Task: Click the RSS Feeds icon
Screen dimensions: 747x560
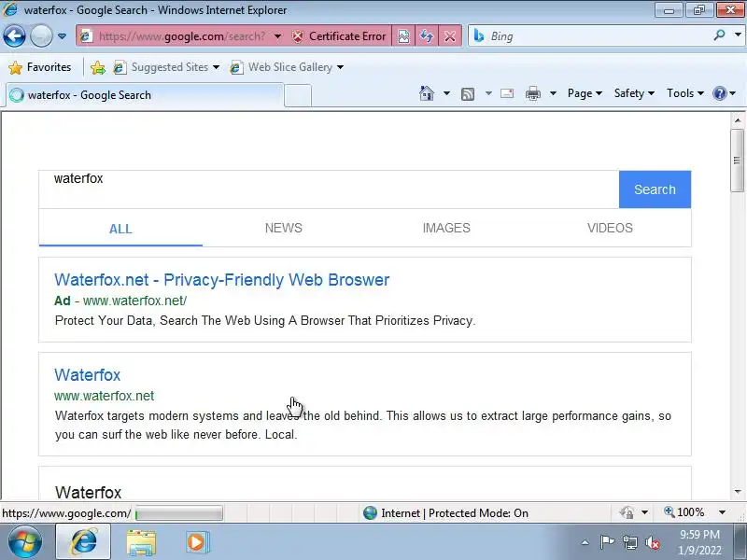Action: point(468,94)
